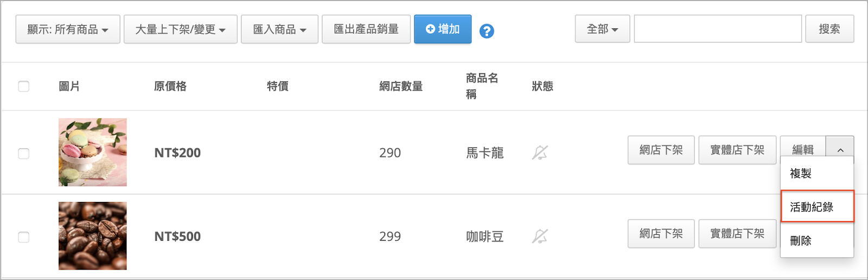Click 網店下架 for the 馬卡龍 row

tap(661, 150)
